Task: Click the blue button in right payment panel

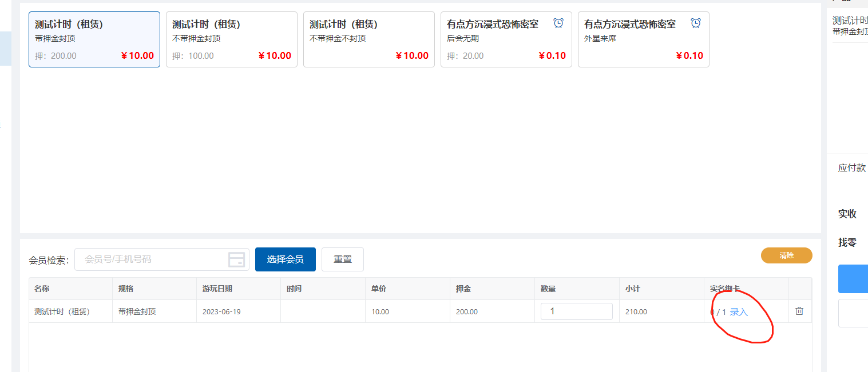Action: tap(853, 279)
